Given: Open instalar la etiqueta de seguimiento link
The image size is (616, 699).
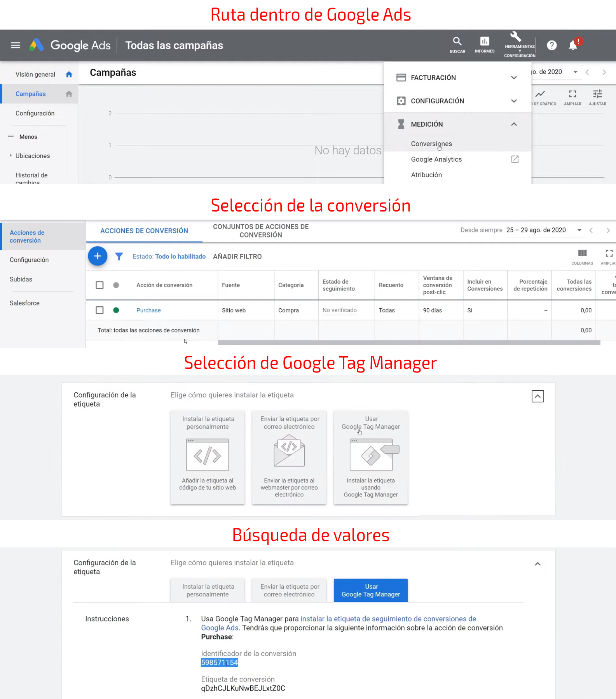Looking at the screenshot, I should 338,623.
